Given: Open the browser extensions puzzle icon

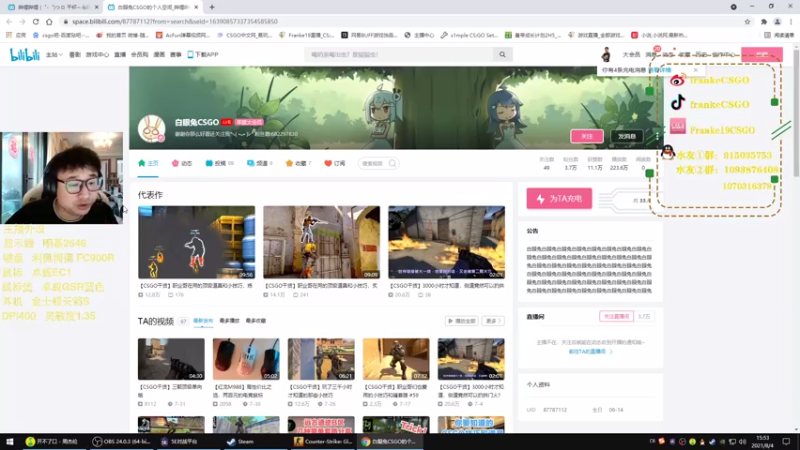Looking at the screenshot, I should point(764,21).
